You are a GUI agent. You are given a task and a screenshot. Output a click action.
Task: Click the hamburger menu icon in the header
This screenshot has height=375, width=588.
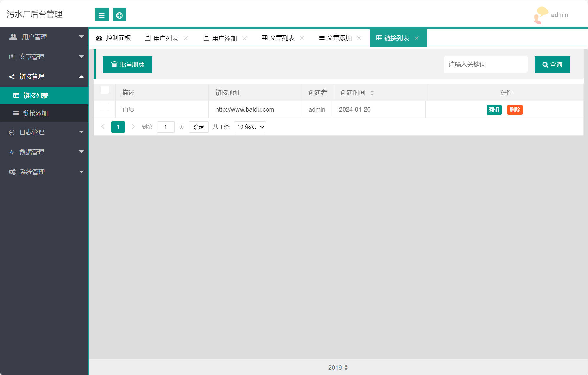pyautogui.click(x=102, y=14)
